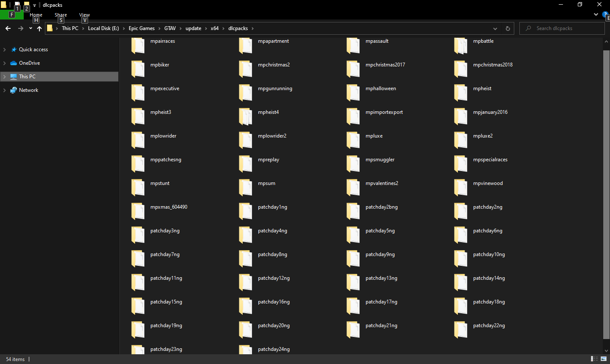This screenshot has height=364, width=610.
Task: Select the mpchristmas2018 folder name
Action: pyautogui.click(x=493, y=65)
